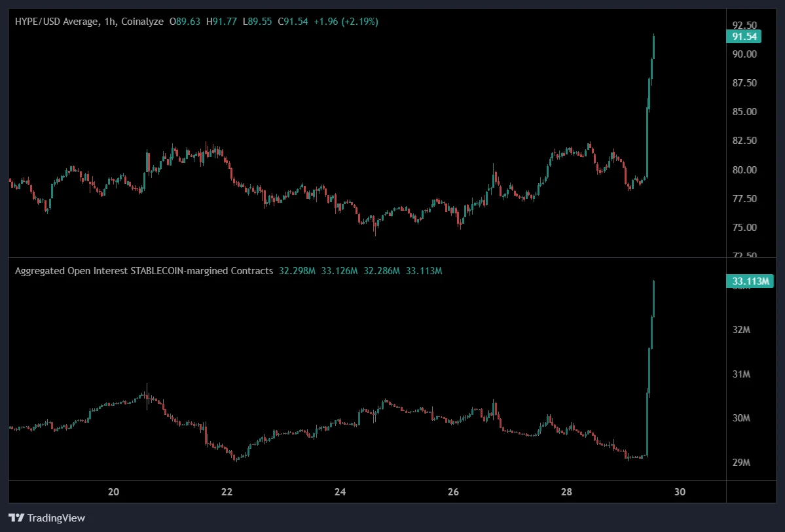The image size is (785, 532).
Task: Click the 29M open interest axis label
Action: click(x=741, y=463)
